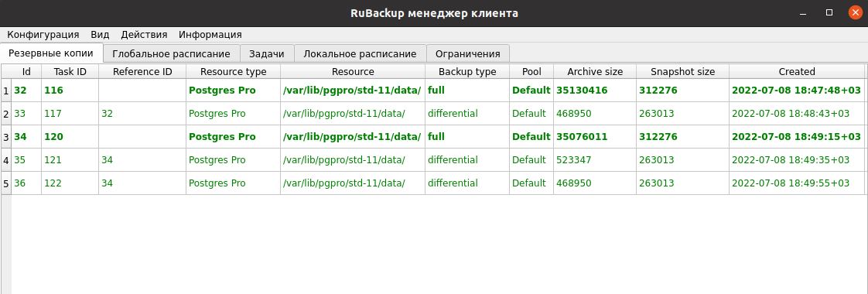Viewport: 868px width, 294px height.
Task: Click the Backup type column header
Action: (x=467, y=71)
